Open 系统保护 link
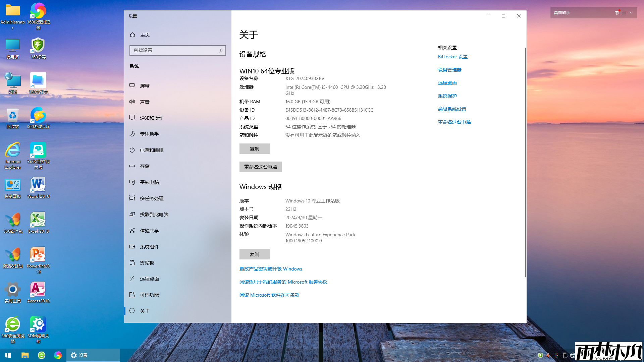Image resolution: width=644 pixels, height=362 pixels. (x=447, y=96)
